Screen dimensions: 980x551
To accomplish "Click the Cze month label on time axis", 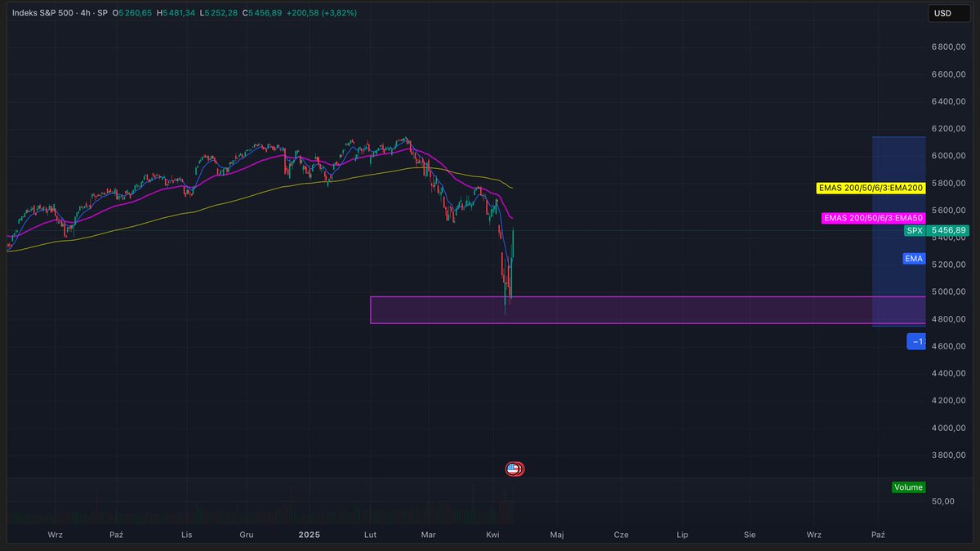I will point(621,535).
